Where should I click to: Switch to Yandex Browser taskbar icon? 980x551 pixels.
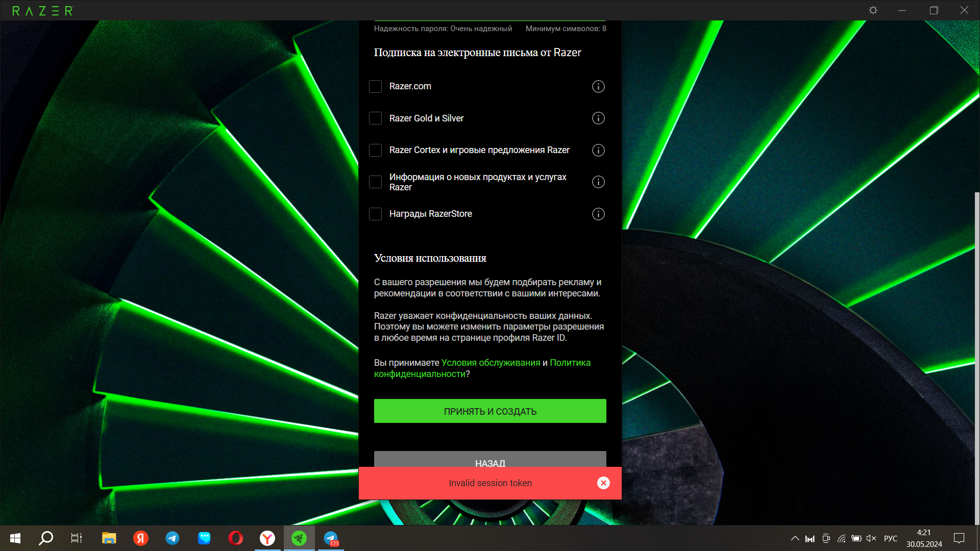tap(267, 538)
